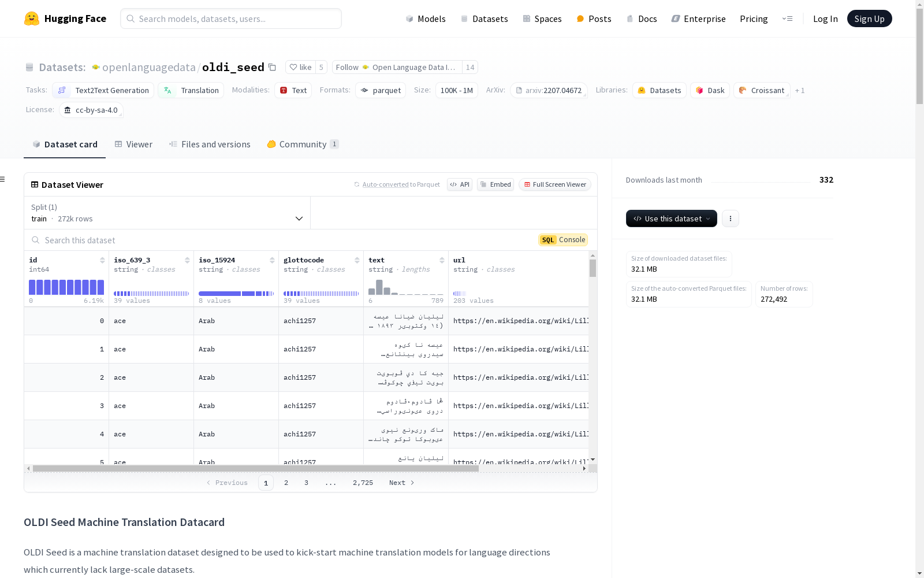Image resolution: width=924 pixels, height=578 pixels.
Task: Open the navigation overflow menu icon
Action: 787,18
